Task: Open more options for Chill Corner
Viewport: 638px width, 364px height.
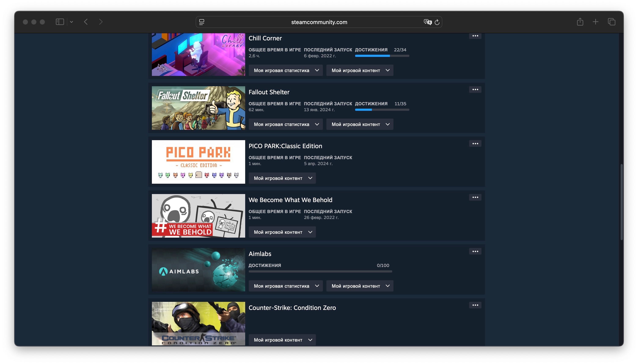Action: tap(475, 36)
